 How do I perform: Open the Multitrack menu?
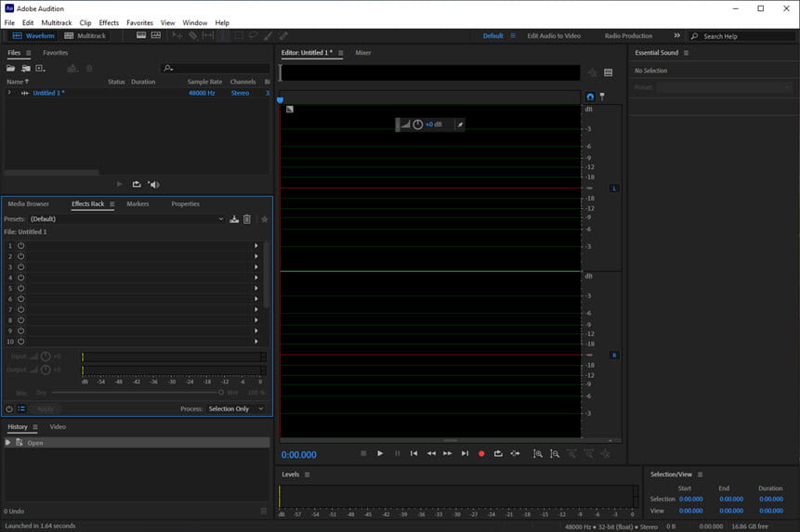coord(57,23)
